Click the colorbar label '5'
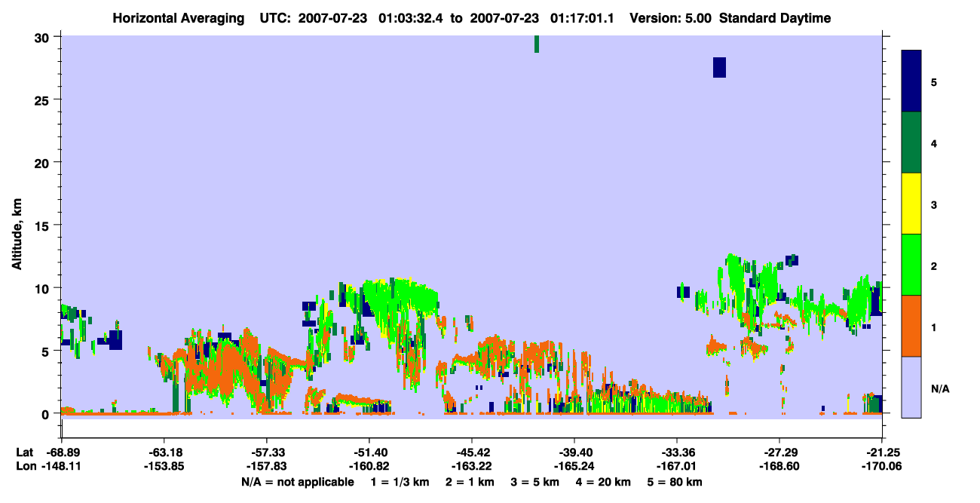 coord(933,81)
